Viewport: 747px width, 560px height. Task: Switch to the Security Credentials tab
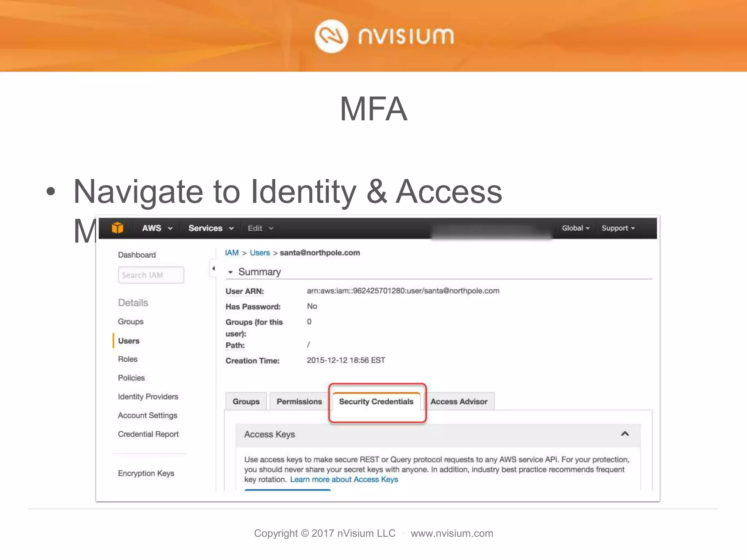[x=376, y=401]
